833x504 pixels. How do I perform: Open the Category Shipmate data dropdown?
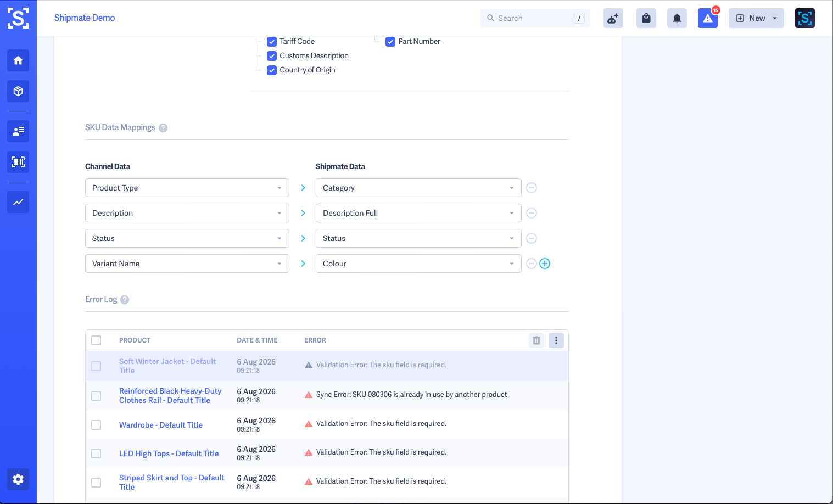418,188
